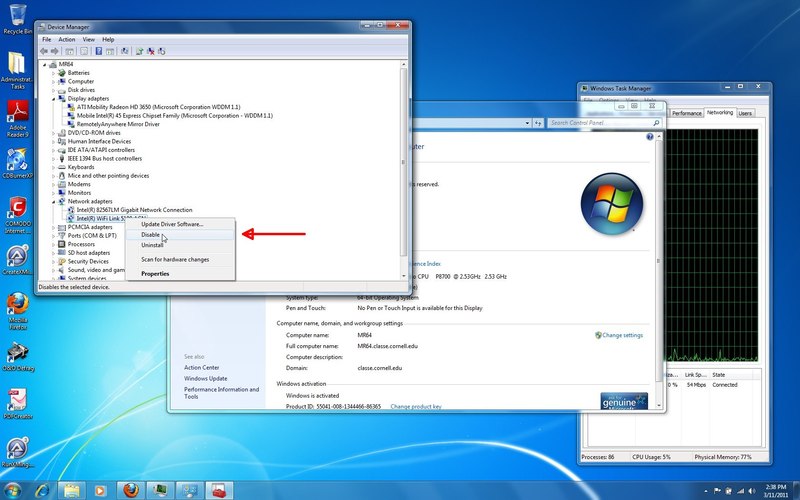Viewport: 800px width, 500px height.
Task: Select Mobile Intel(R) 45 Express Chipset Family
Action: 174,116
